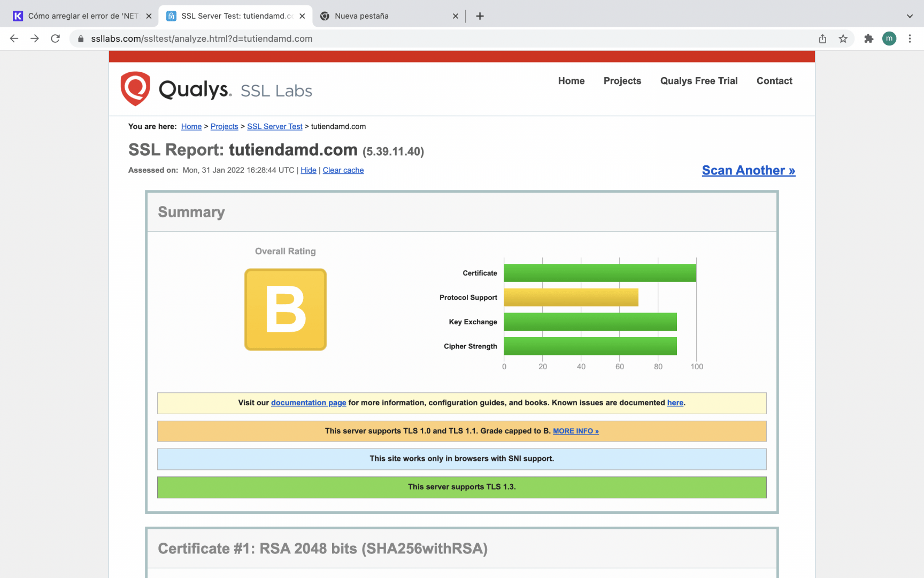Reload the SSL Labs page
Image resolution: width=924 pixels, height=578 pixels.
pyautogui.click(x=55, y=39)
